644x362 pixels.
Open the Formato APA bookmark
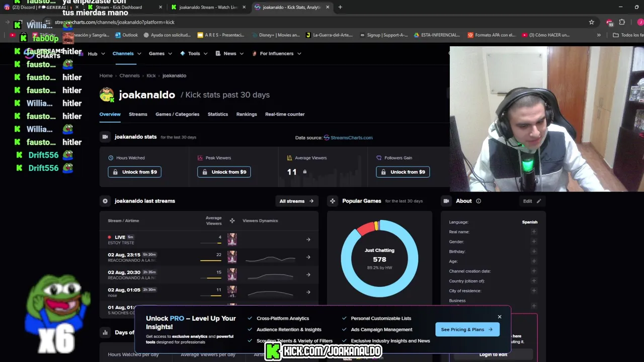[492, 35]
